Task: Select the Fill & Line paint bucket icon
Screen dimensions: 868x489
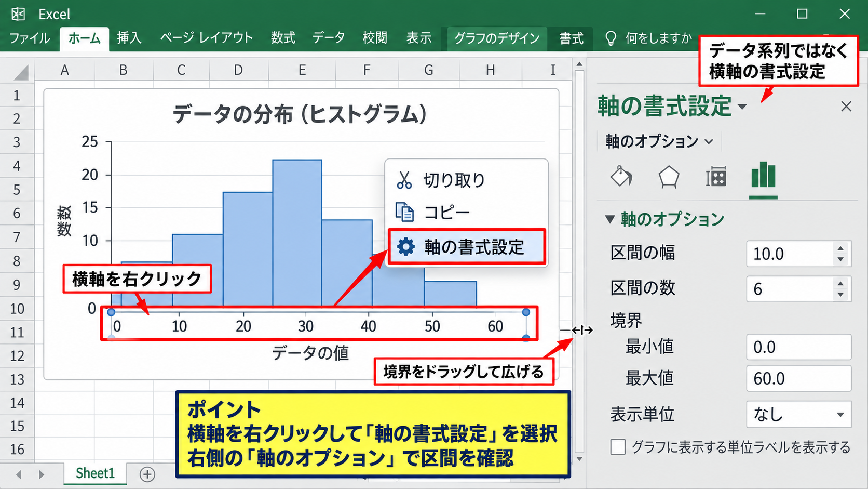Action: pyautogui.click(x=621, y=177)
